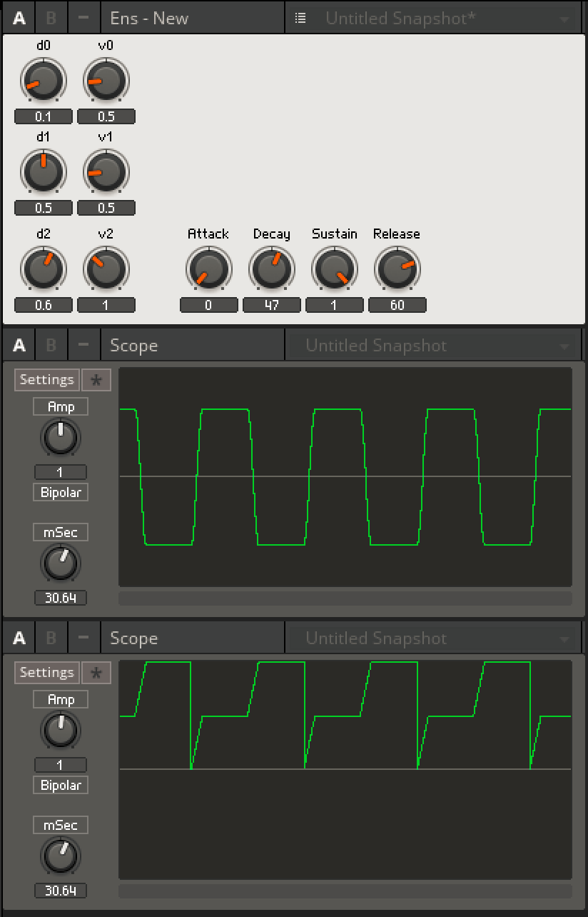Toggle Bipolar mode in the lower Scope
588x917 pixels.
point(61,785)
